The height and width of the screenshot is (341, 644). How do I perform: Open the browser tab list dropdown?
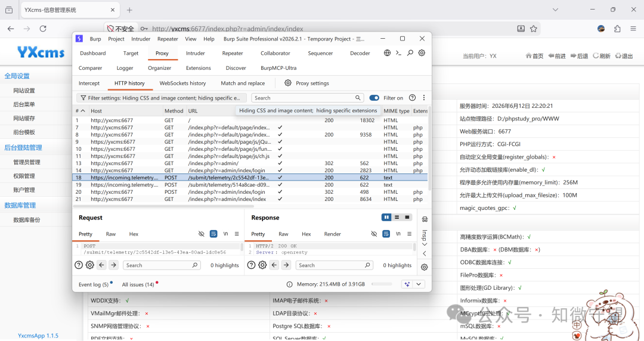tap(555, 10)
